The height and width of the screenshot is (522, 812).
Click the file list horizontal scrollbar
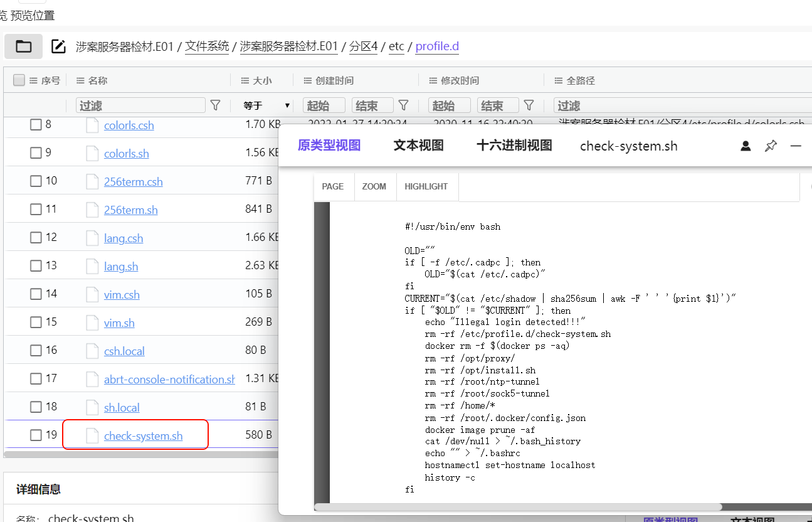coord(141,454)
